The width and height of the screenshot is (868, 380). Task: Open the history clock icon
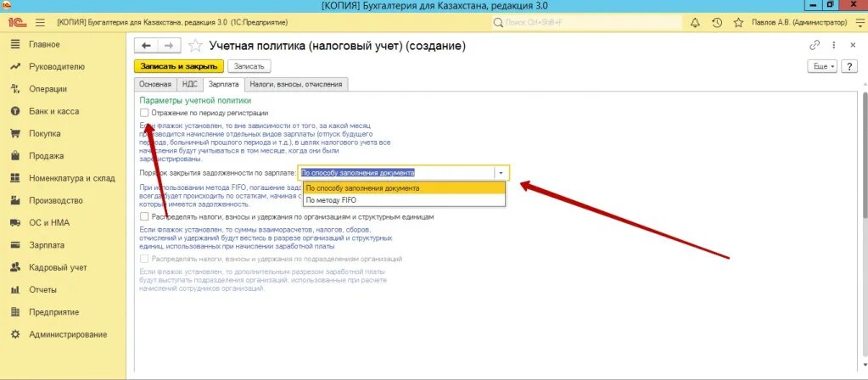pyautogui.click(x=716, y=23)
